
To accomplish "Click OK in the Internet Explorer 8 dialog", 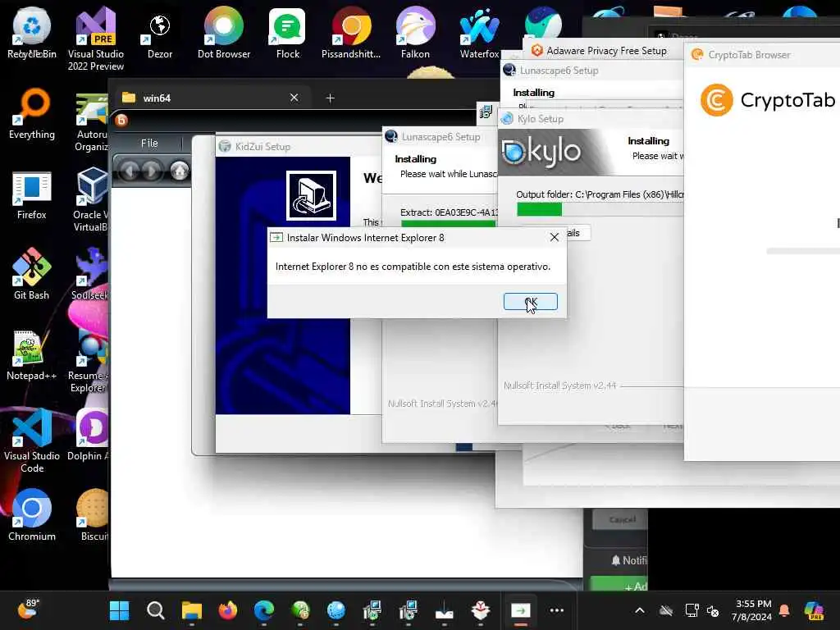I will 530,302.
